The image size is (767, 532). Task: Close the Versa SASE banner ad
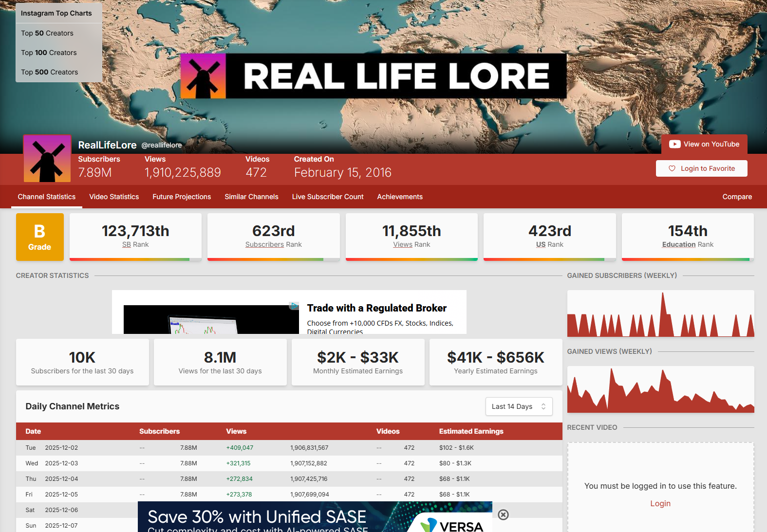point(504,515)
